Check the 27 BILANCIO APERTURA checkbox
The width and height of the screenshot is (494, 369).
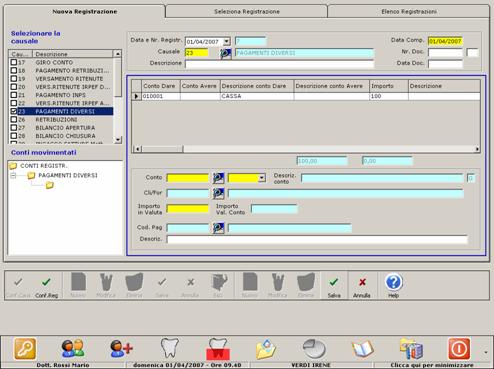click(x=14, y=128)
